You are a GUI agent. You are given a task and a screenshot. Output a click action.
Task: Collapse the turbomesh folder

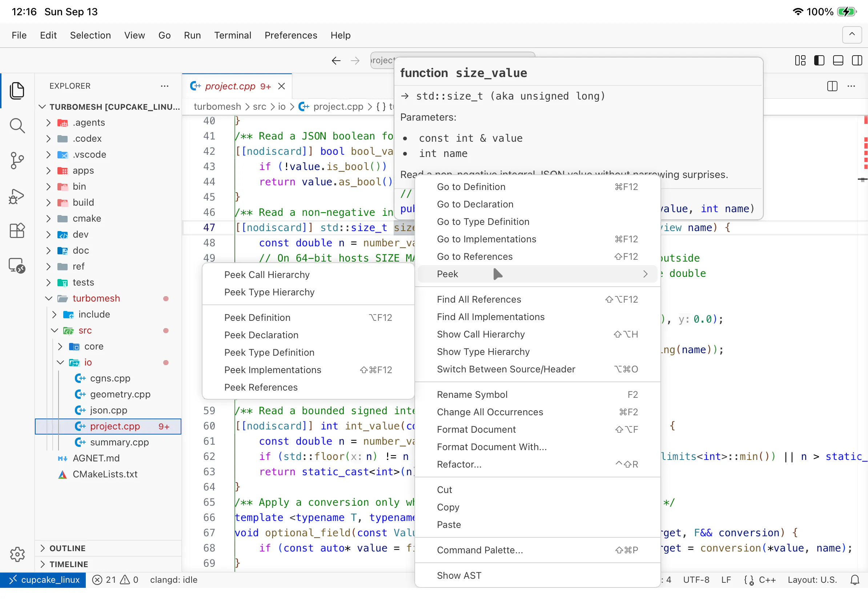108,299
